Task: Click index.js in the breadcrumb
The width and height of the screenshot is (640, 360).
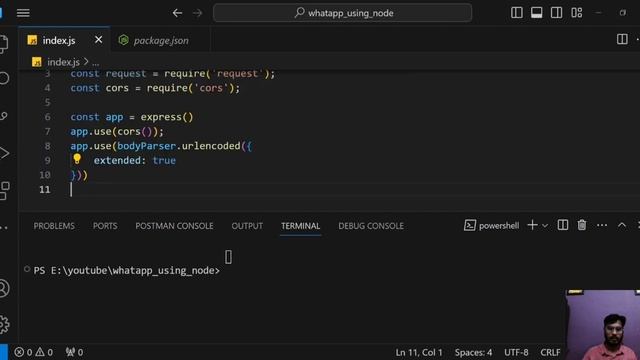Action: pos(63,62)
